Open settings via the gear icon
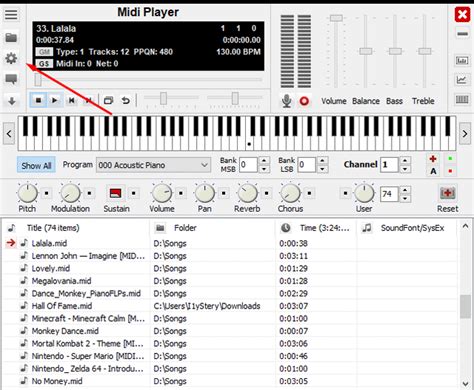 pyautogui.click(x=11, y=58)
